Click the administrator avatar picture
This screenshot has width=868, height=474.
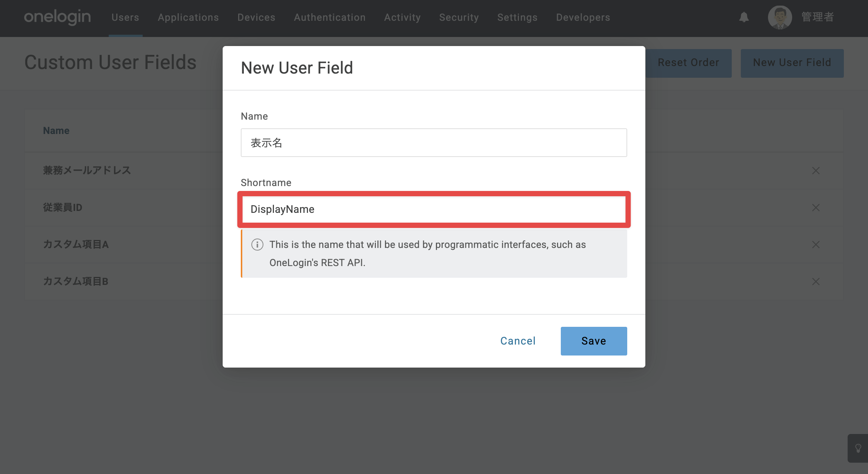(780, 17)
